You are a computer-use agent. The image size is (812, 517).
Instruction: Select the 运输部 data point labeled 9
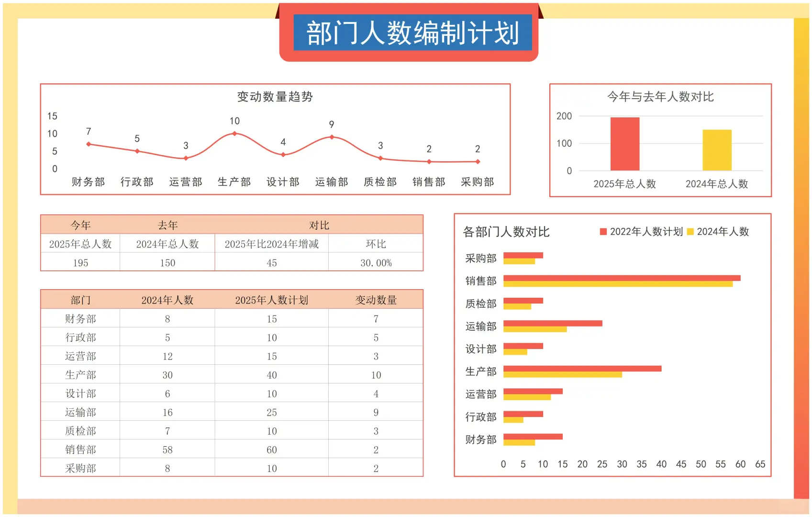[x=332, y=136]
